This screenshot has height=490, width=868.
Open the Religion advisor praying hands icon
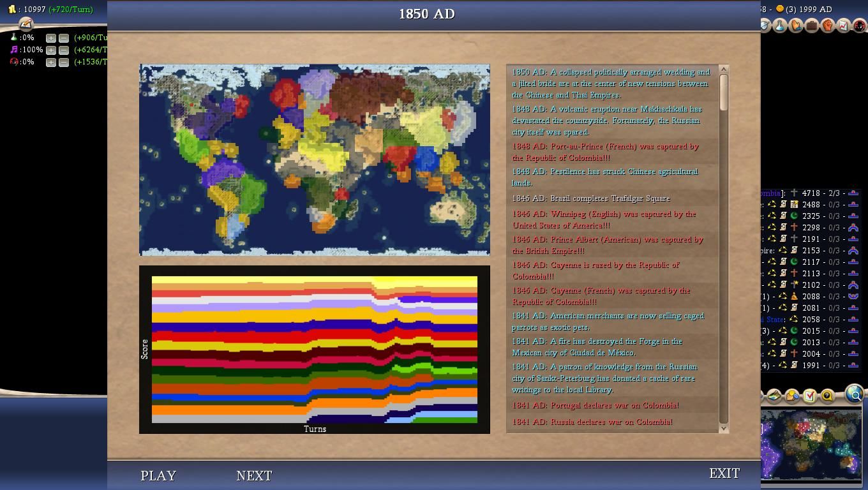tap(796, 26)
